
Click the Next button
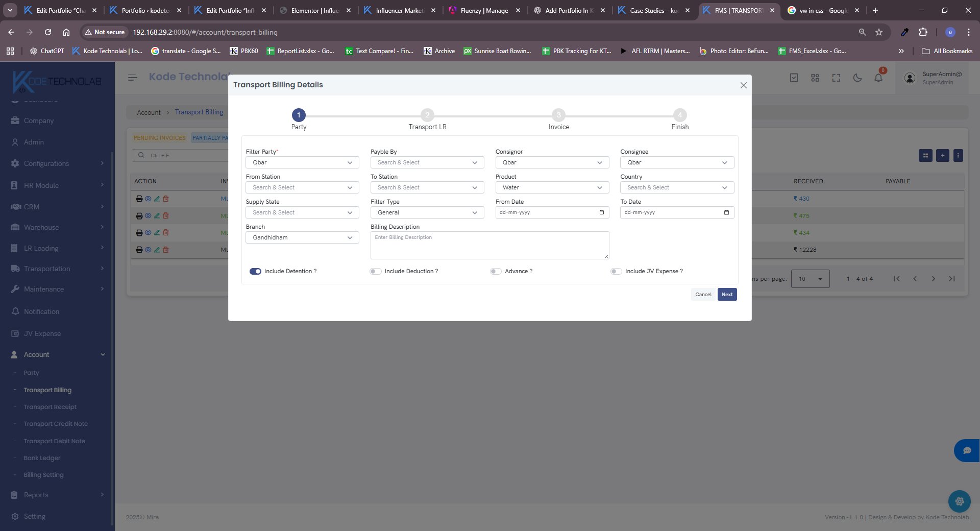click(727, 295)
